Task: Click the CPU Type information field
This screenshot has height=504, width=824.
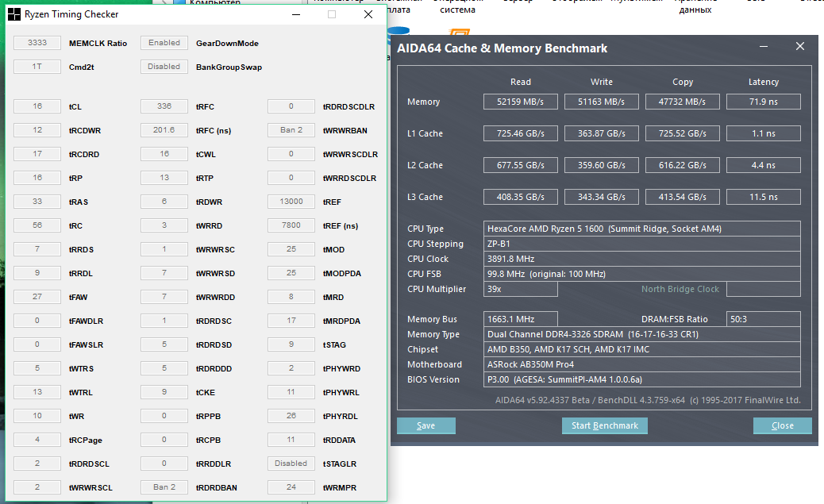Action: point(641,229)
